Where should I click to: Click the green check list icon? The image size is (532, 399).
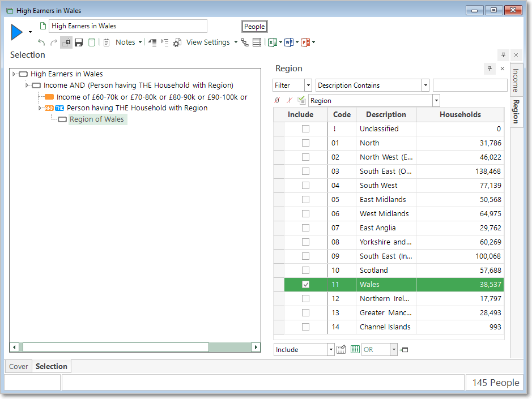[x=301, y=100]
